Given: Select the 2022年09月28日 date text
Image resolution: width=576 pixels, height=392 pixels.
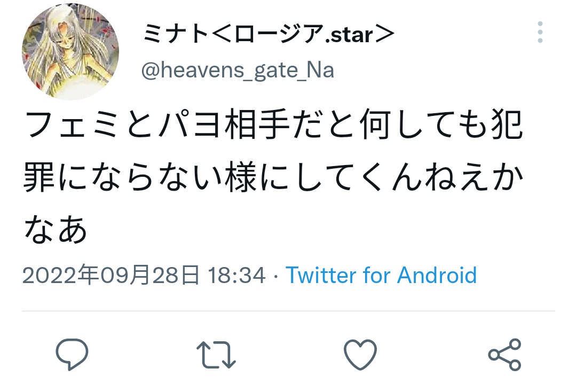Looking at the screenshot, I should point(111,275).
